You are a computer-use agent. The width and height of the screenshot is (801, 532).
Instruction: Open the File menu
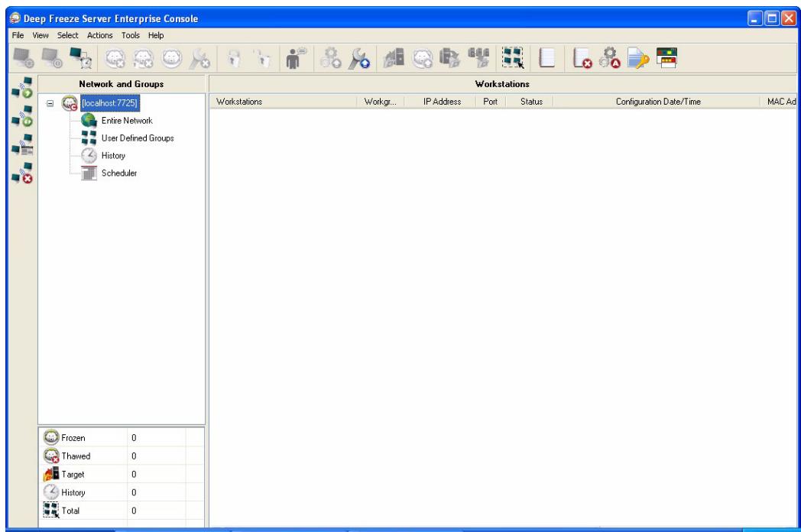18,35
